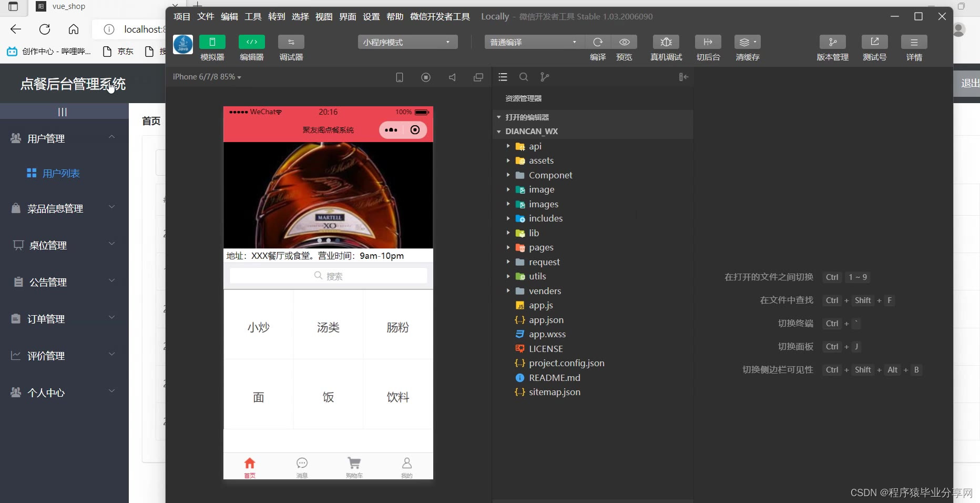Click the simulator phone device icon
The image size is (980, 503).
click(x=400, y=77)
